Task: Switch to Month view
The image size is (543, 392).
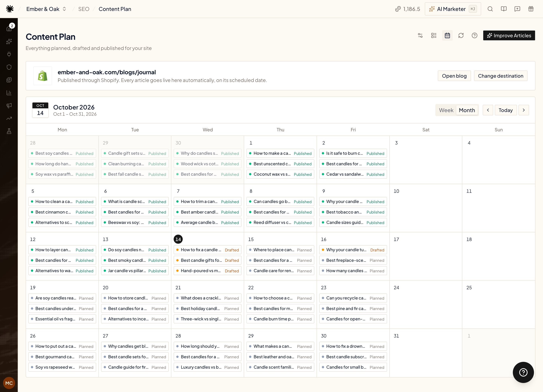Action: 467,110
